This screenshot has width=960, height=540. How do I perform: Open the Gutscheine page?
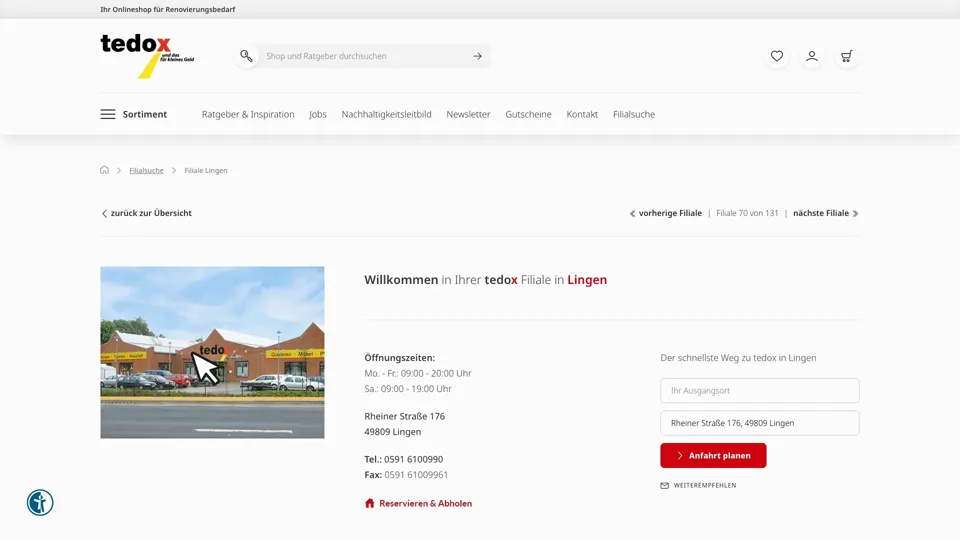pyautogui.click(x=528, y=114)
